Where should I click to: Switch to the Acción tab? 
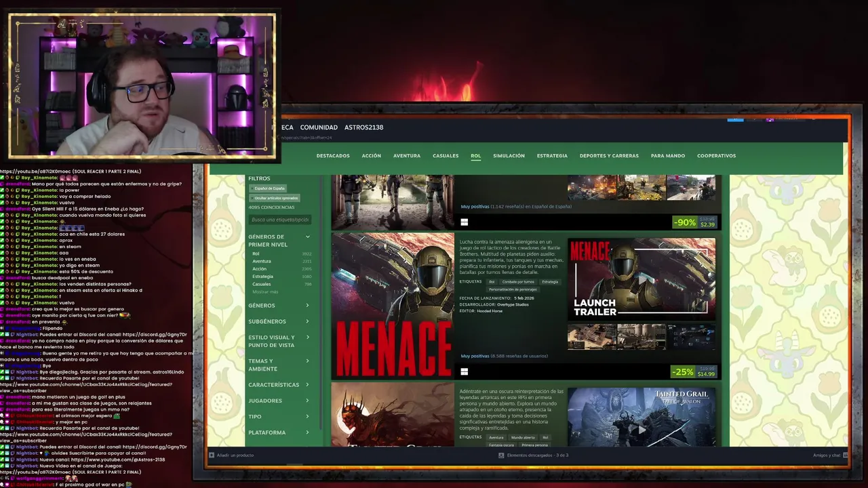tap(371, 156)
